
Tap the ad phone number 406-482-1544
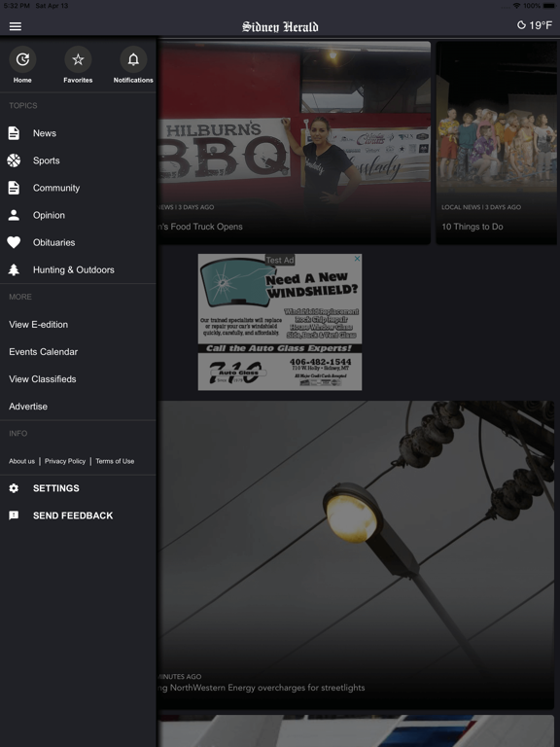[x=321, y=362]
